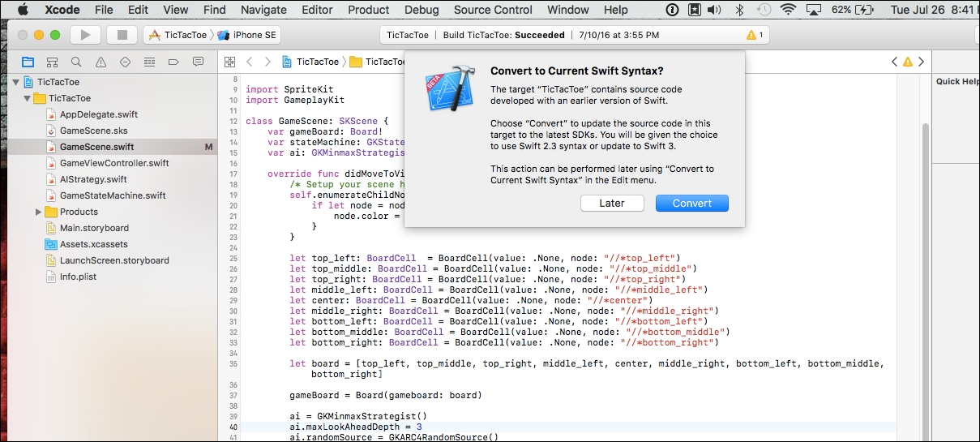The width and height of the screenshot is (980, 442).
Task: Dismiss the dialog with Later
Action: 611,203
